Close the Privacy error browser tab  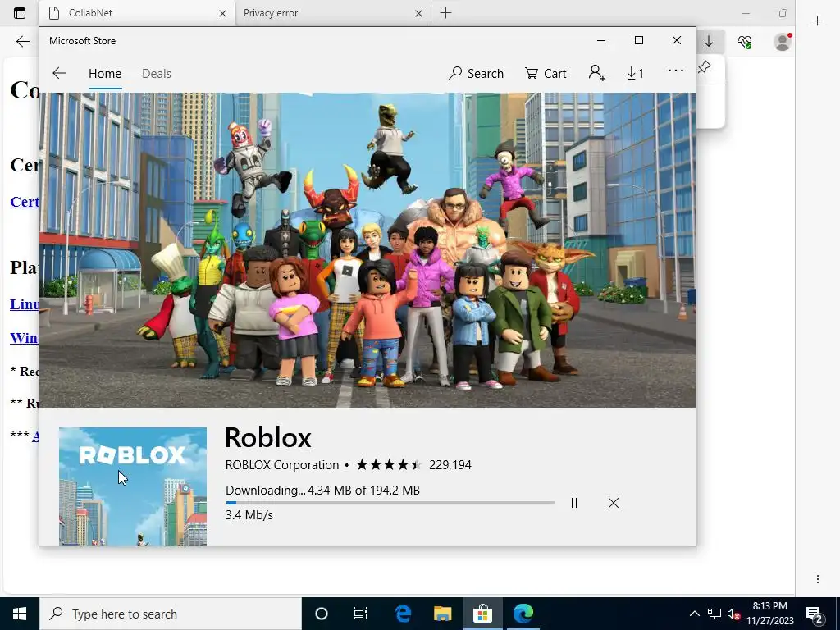coord(419,13)
